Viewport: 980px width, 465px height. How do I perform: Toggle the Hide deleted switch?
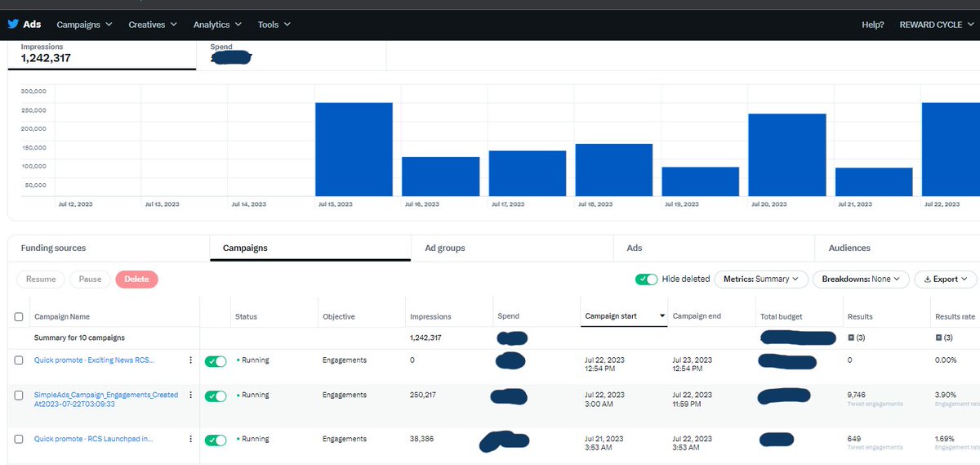click(x=646, y=279)
